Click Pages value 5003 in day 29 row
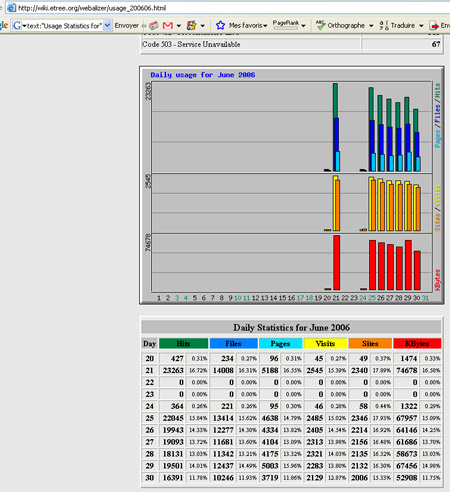The width and height of the screenshot is (450, 492). 270,466
